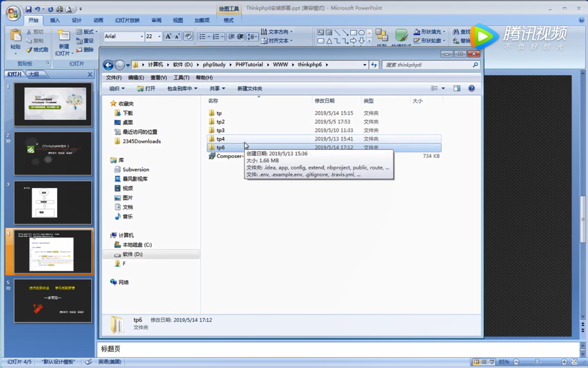Image resolution: width=588 pixels, height=368 pixels.
Task: Click the PowerPoint help icon
Action: tap(581, 20)
